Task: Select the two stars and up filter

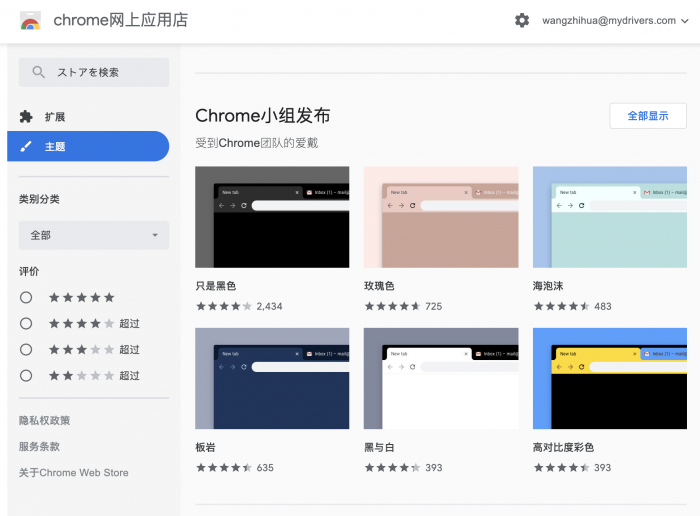Action: 26,375
